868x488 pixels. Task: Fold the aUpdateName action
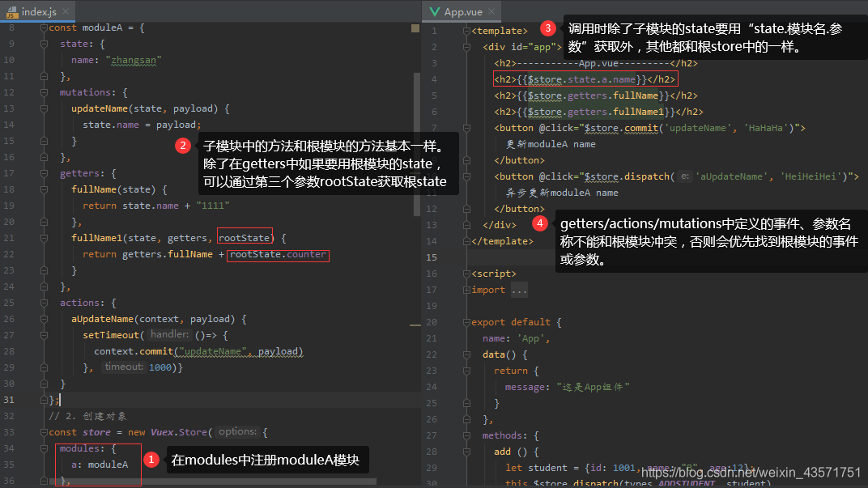point(44,319)
